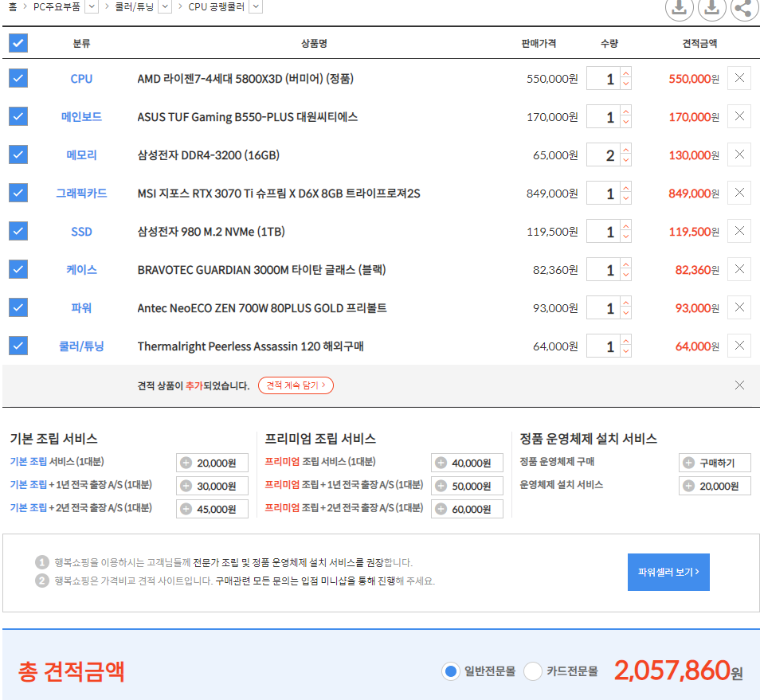Toggle the select-all checkbox in header
Screen dimensions: 760x700
coord(18,43)
